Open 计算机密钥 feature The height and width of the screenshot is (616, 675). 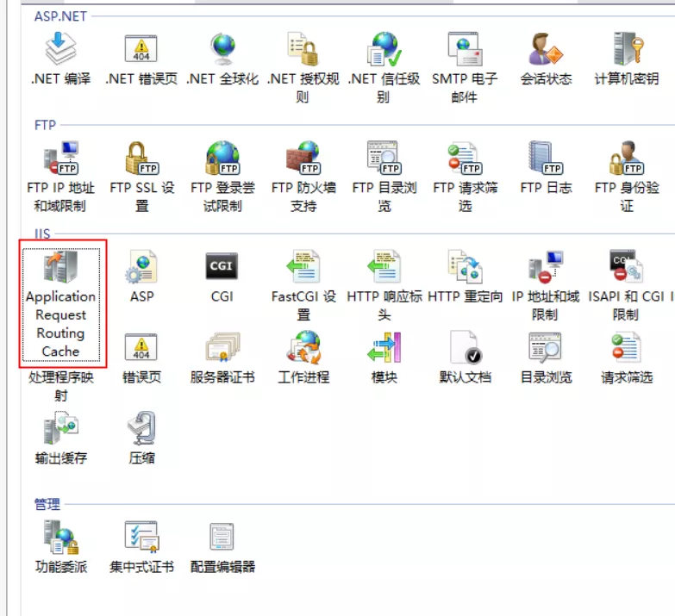pyautogui.click(x=627, y=59)
